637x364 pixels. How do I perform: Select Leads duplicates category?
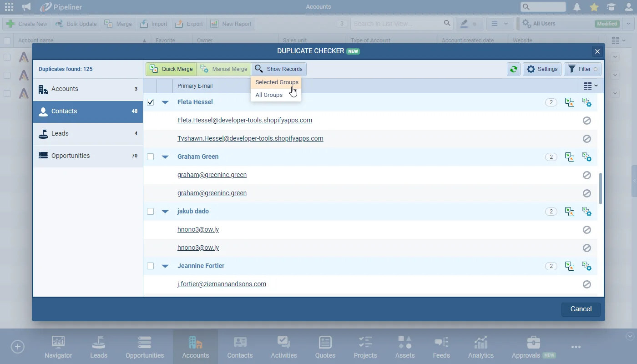click(88, 134)
